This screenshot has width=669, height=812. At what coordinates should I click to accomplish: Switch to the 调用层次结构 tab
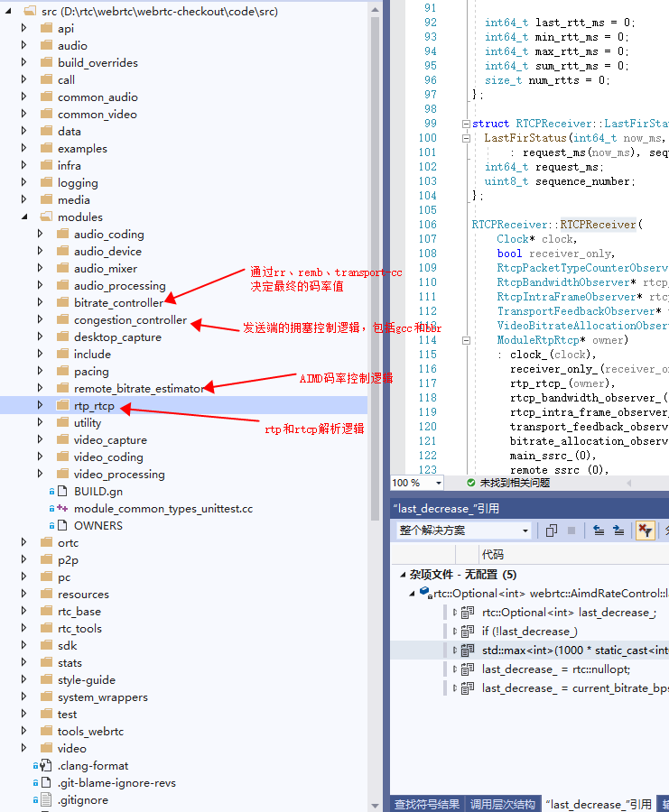click(503, 804)
